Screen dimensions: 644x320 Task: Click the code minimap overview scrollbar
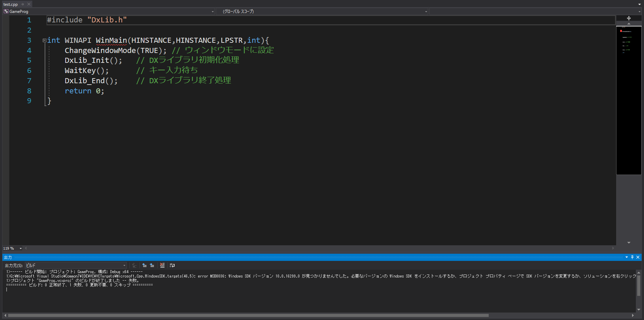pos(629,100)
